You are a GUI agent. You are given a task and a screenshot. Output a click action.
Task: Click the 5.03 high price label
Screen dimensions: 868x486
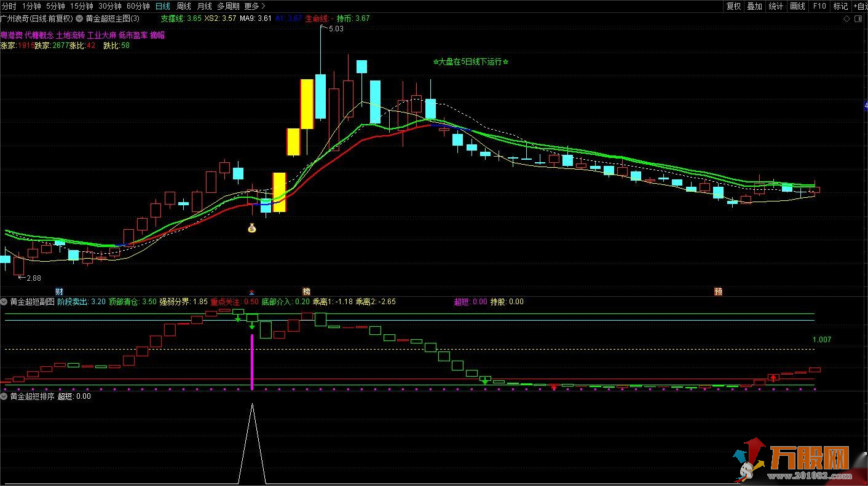point(336,29)
